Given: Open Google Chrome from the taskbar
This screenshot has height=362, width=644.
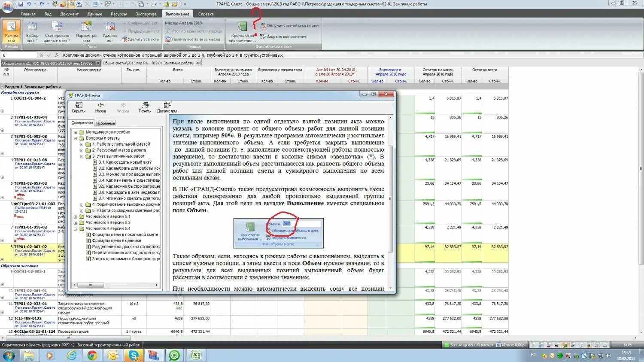Looking at the screenshot, I should [92, 356].
